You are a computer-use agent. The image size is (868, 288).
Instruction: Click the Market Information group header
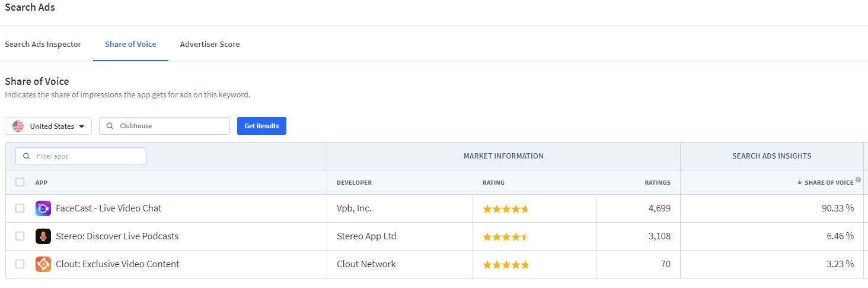[503, 156]
